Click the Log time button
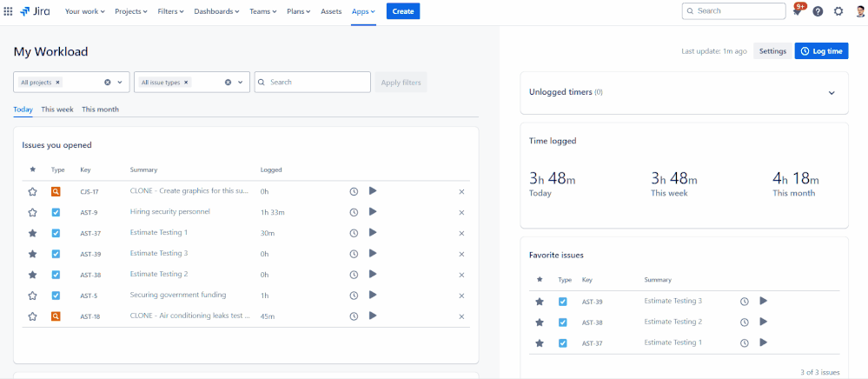Image resolution: width=868 pixels, height=379 pixels. (821, 51)
